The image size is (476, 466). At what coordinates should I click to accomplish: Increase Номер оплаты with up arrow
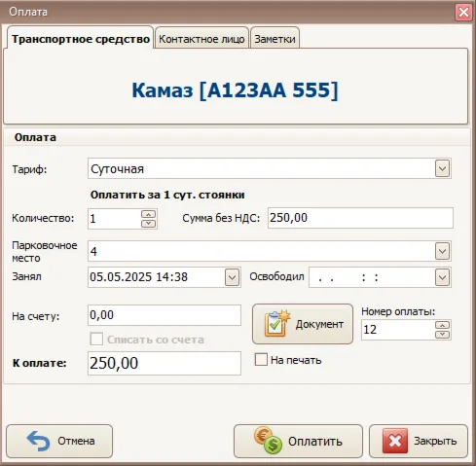pos(442,325)
